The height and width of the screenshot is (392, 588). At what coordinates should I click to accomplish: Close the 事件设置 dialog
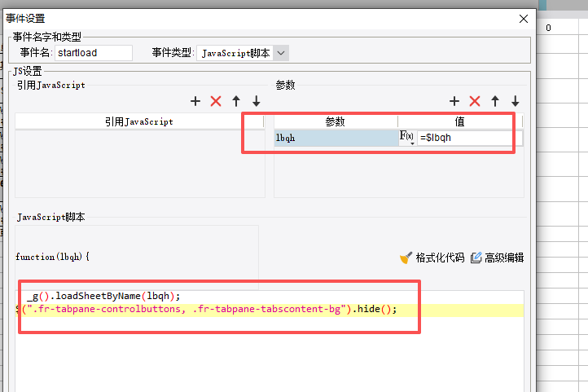(524, 19)
